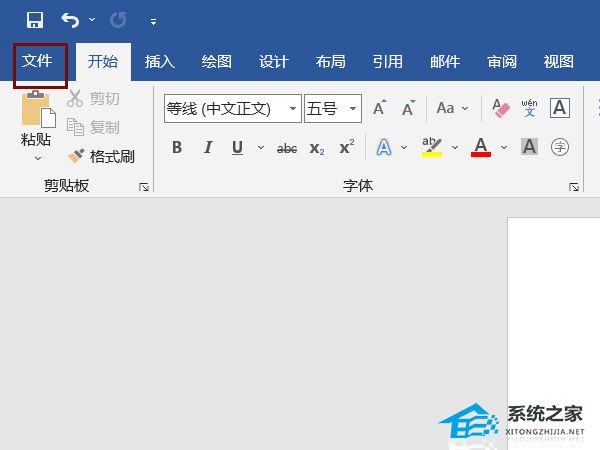This screenshot has height=450, width=600.
Task: Switch to the 插入 ribbon tab
Action: tap(160, 62)
